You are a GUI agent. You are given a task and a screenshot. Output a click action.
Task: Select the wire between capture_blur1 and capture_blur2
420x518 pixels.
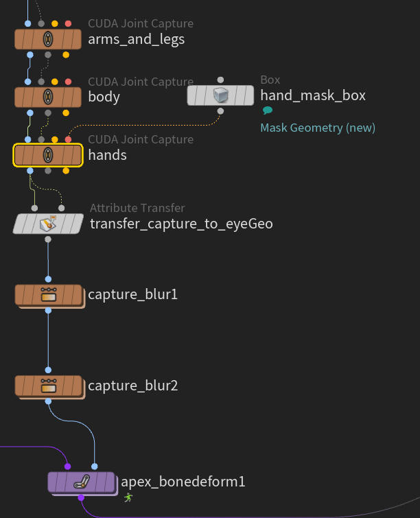click(x=48, y=340)
